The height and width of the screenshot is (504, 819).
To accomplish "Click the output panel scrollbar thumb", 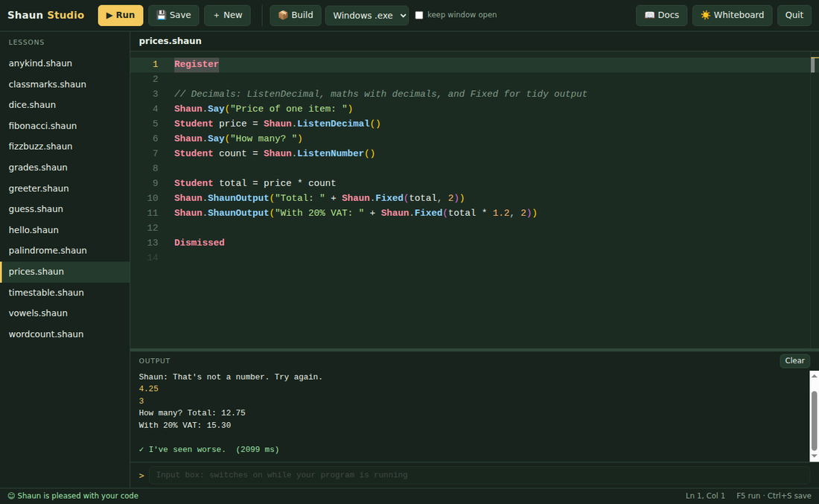I will click(x=815, y=420).
